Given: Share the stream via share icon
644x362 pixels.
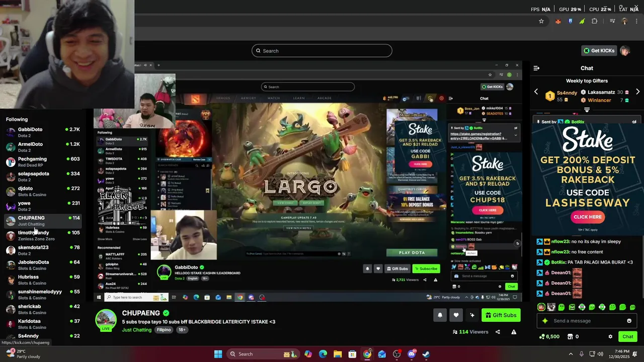Looking at the screenshot, I should coord(498,332).
